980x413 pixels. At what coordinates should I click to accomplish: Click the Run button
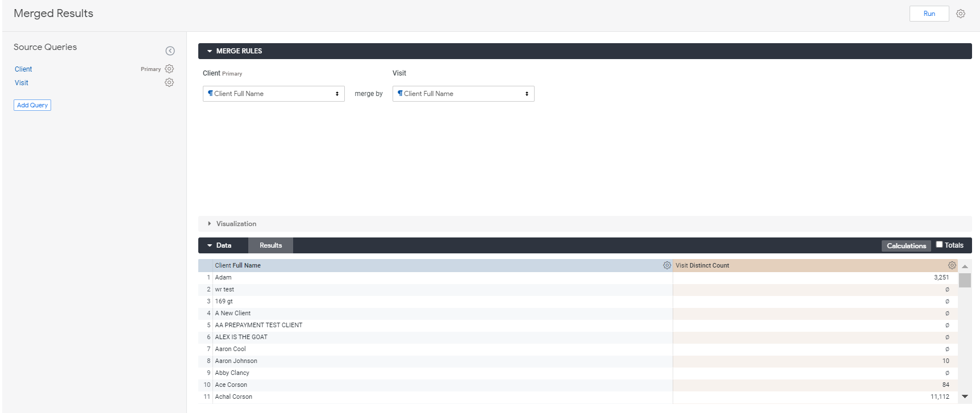(x=929, y=14)
